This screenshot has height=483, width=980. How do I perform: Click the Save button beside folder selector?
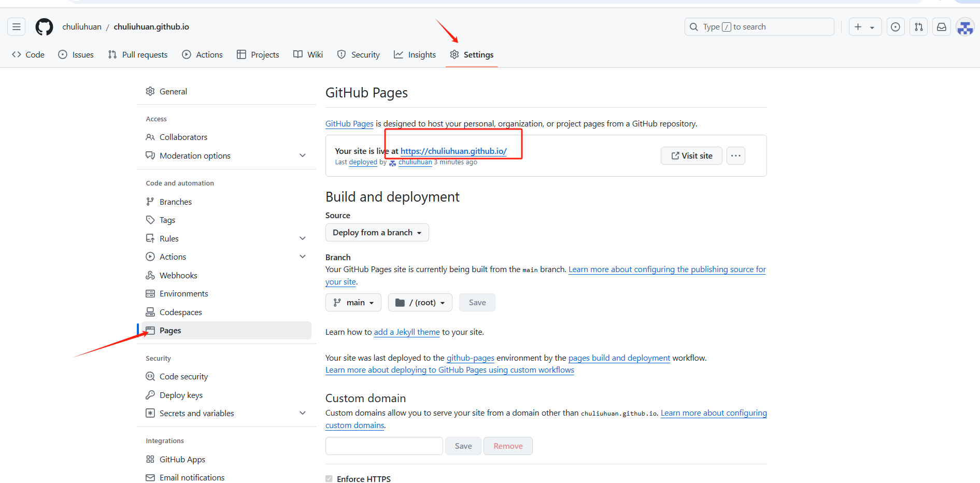[x=477, y=302]
